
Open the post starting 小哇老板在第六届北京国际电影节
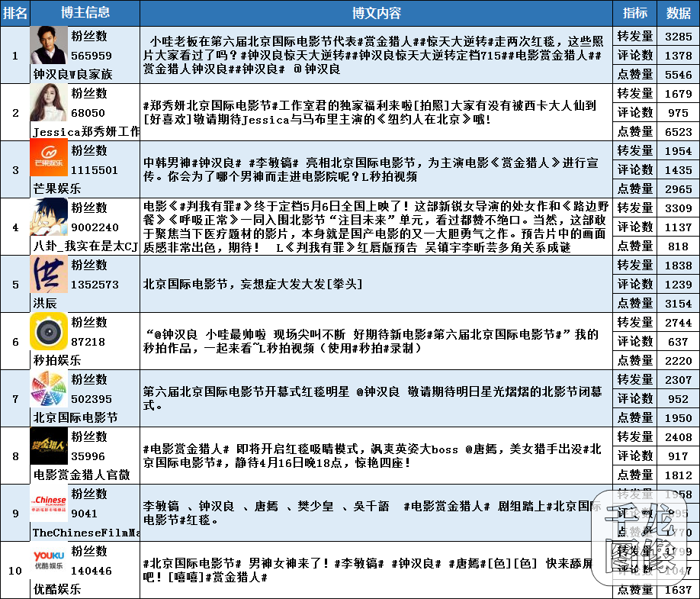(373, 55)
